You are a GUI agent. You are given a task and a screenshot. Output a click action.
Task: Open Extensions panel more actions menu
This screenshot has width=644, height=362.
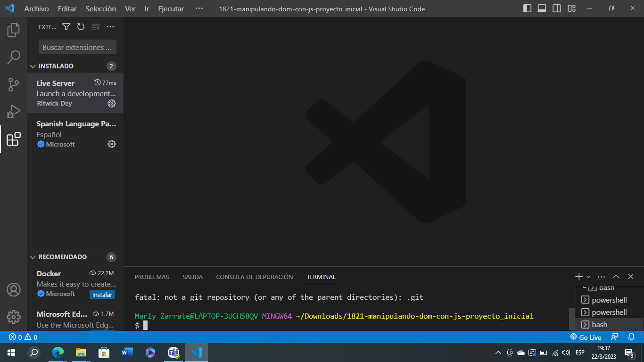(110, 27)
